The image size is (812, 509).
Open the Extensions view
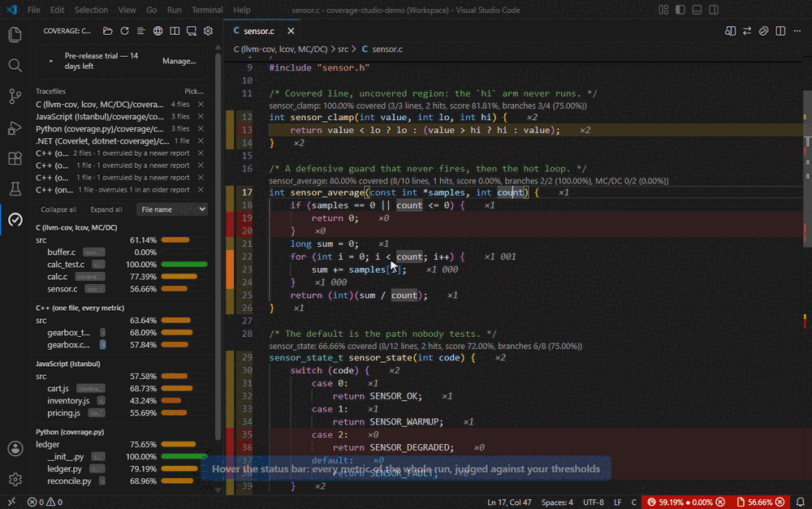(x=15, y=158)
